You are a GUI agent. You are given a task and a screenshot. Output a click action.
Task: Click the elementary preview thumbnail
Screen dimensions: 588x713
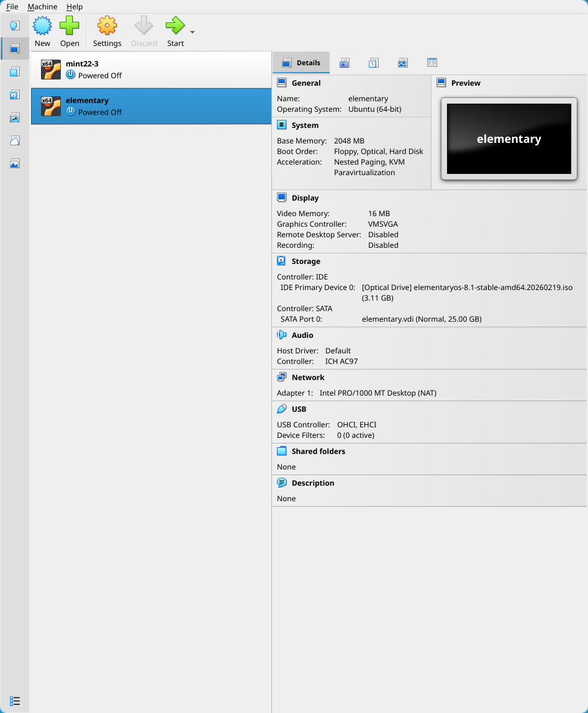coord(509,139)
